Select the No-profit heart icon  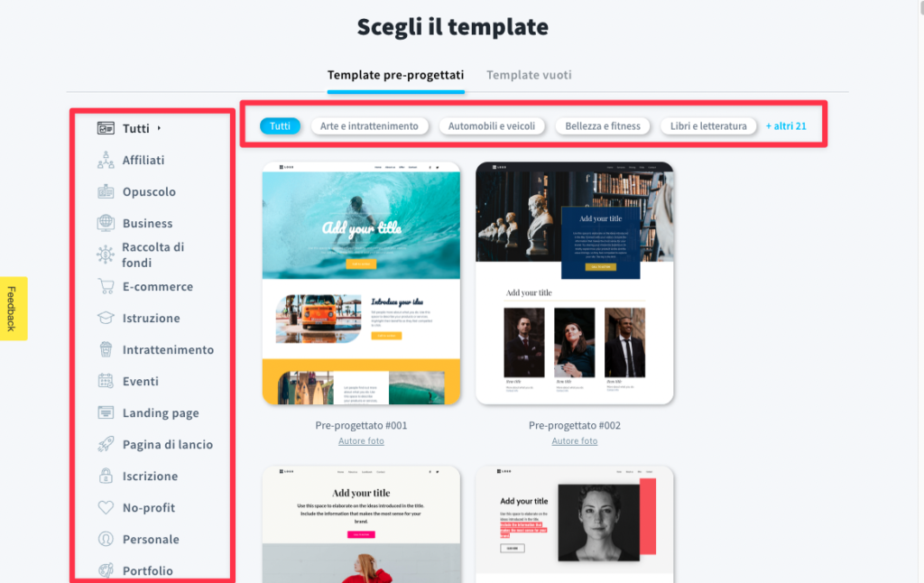point(106,507)
